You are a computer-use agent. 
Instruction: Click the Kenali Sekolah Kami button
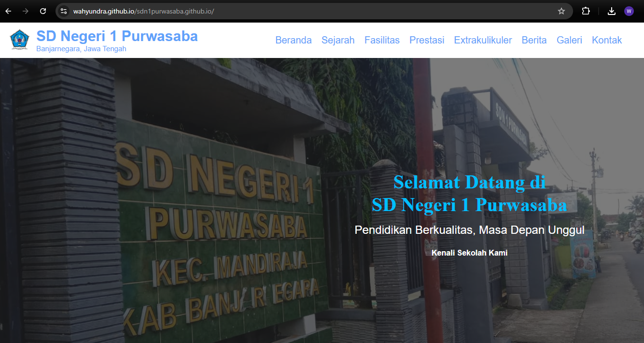click(469, 253)
